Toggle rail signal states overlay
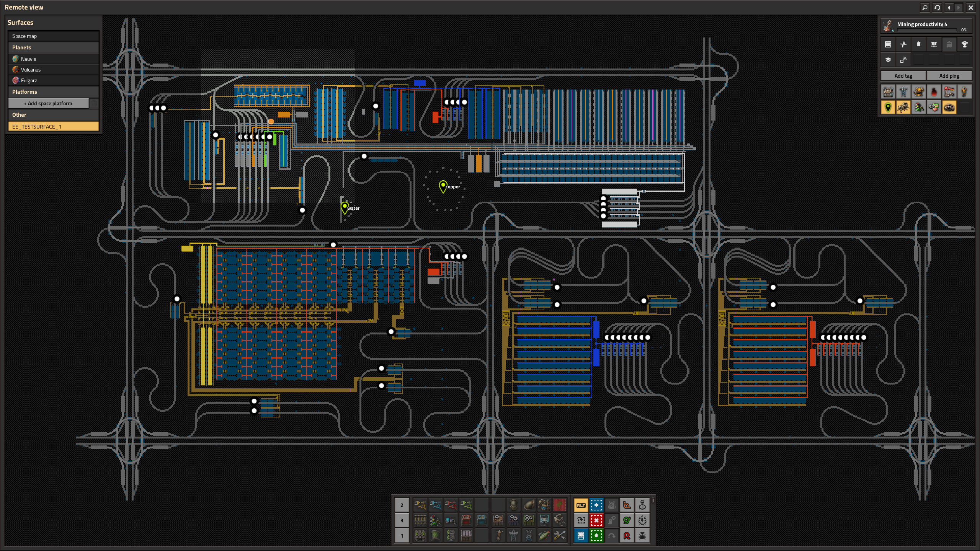The image size is (980, 551). click(919, 107)
